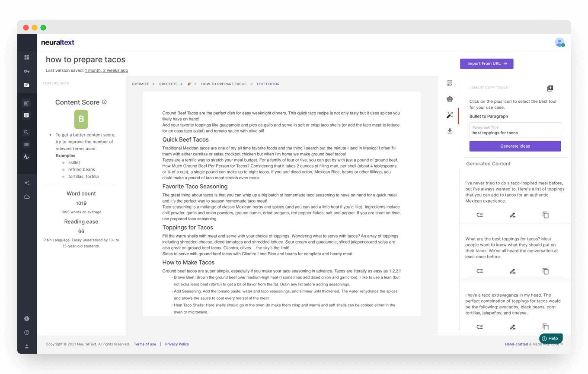Edit the second generated idea with pencil icon

pyautogui.click(x=512, y=271)
